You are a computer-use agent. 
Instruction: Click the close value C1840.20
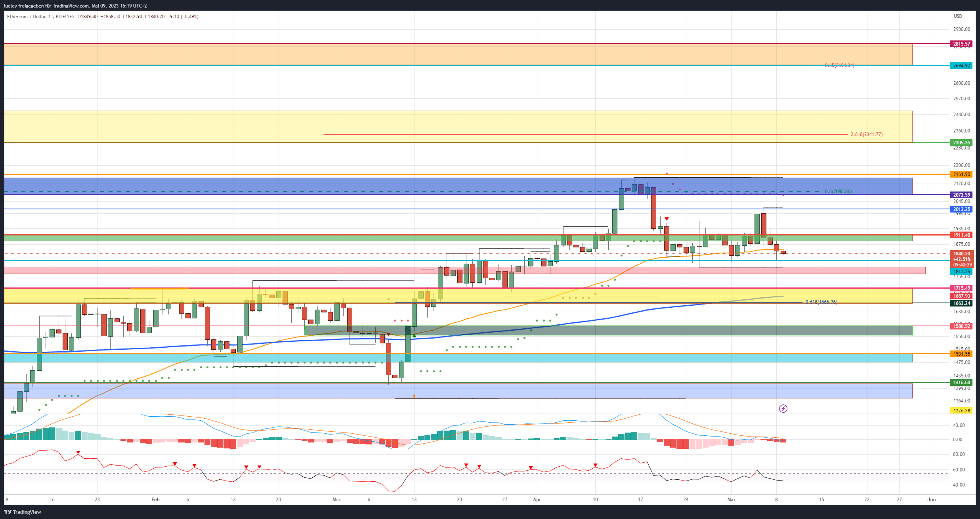(155, 17)
